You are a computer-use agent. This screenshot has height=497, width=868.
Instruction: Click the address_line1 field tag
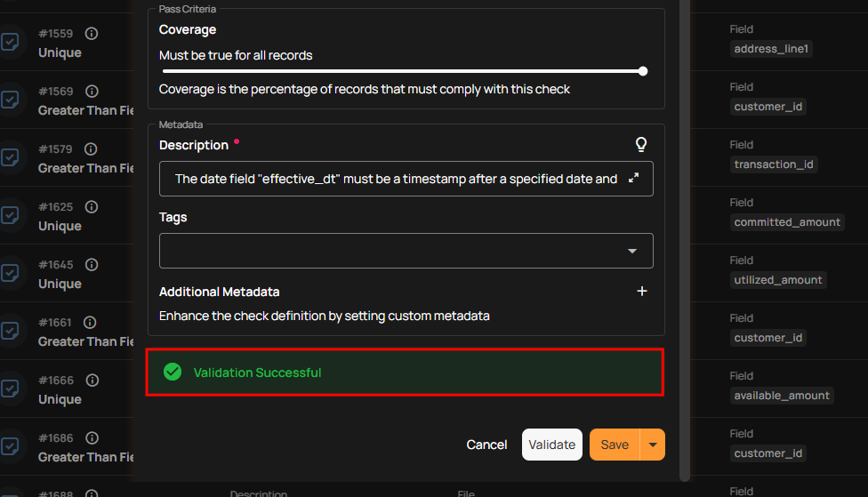point(771,49)
